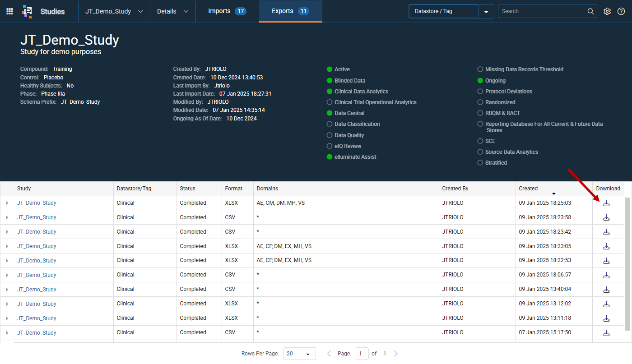Open JT_Demo_Study link in 18:22:53 row

coord(37,261)
